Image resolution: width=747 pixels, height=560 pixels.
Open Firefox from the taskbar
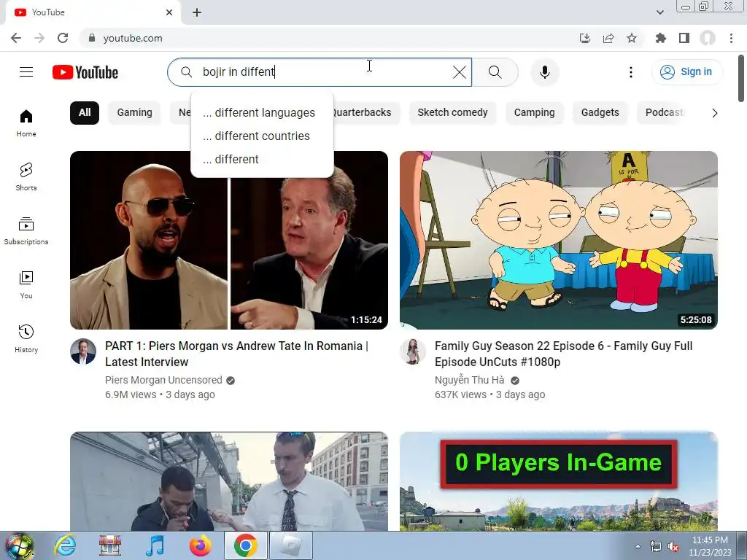[x=200, y=545]
